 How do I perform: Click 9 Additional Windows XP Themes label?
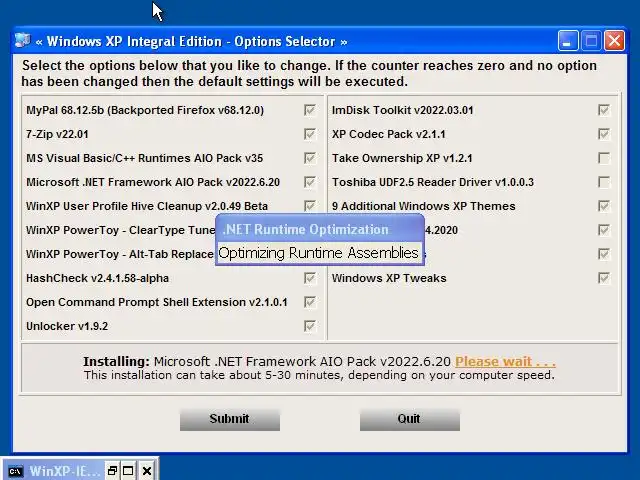[x=423, y=206]
